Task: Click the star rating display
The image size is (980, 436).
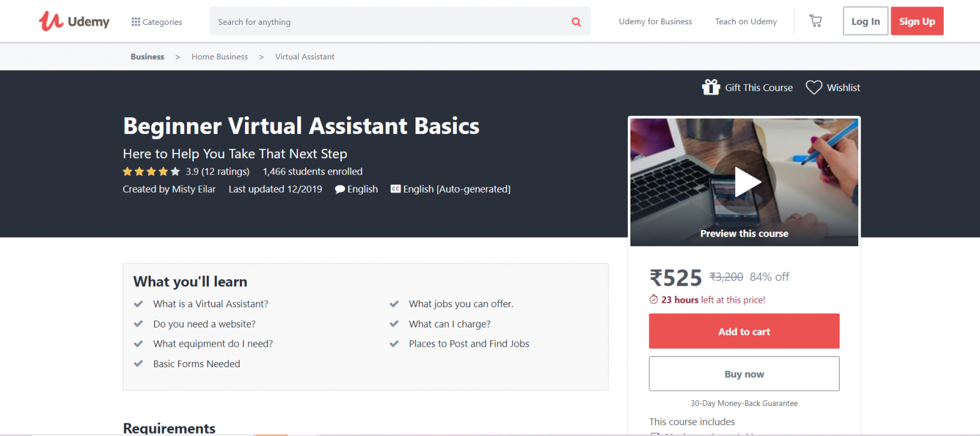Action: pyautogui.click(x=151, y=171)
